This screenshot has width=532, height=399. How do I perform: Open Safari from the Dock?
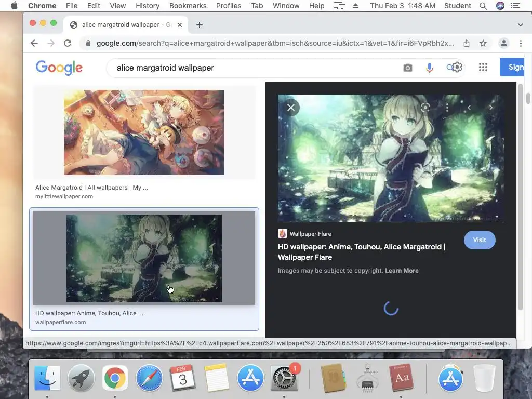[x=149, y=378]
